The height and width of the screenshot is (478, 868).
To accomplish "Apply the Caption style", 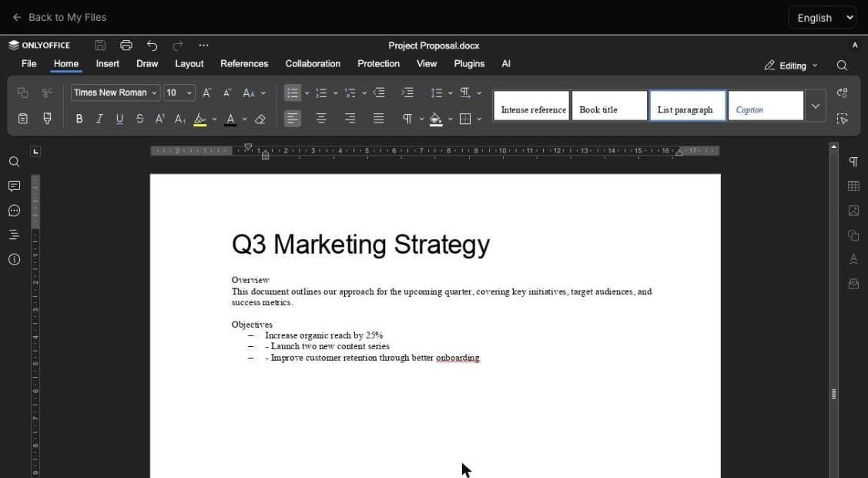I will (x=766, y=106).
